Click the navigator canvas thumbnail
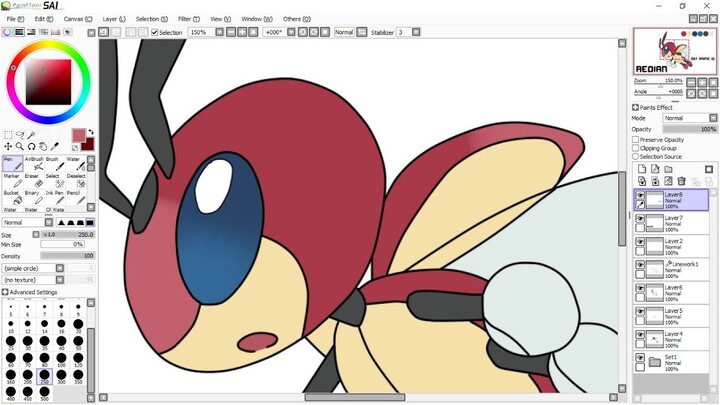 point(675,51)
